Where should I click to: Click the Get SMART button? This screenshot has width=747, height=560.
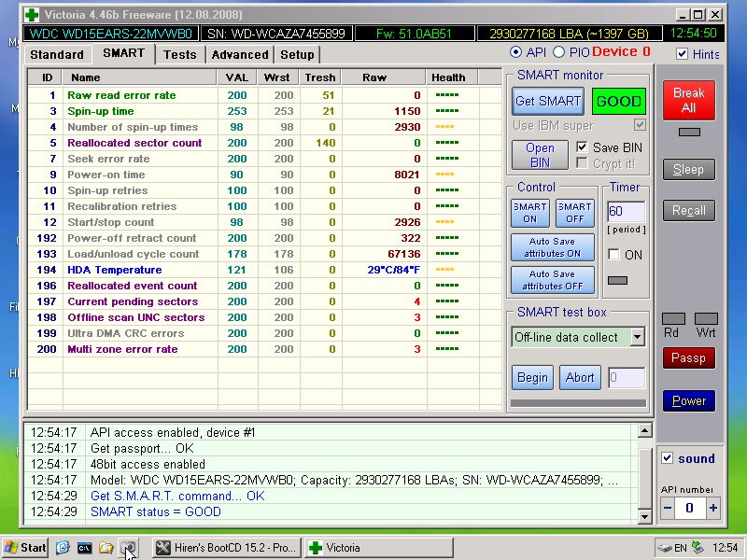click(x=548, y=101)
